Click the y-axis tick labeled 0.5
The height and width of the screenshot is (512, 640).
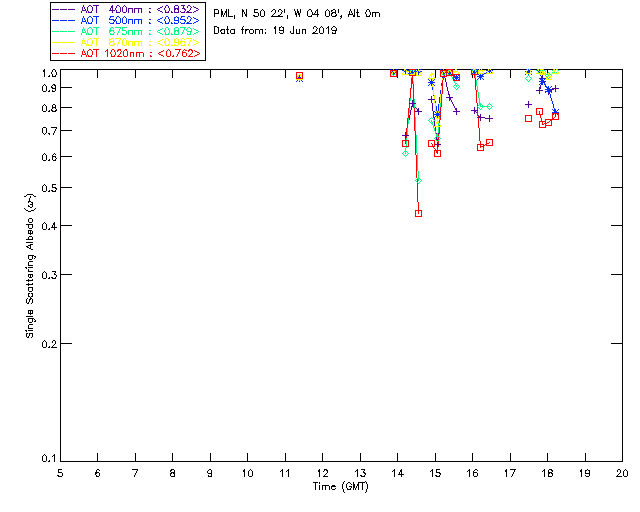pyautogui.click(x=46, y=188)
